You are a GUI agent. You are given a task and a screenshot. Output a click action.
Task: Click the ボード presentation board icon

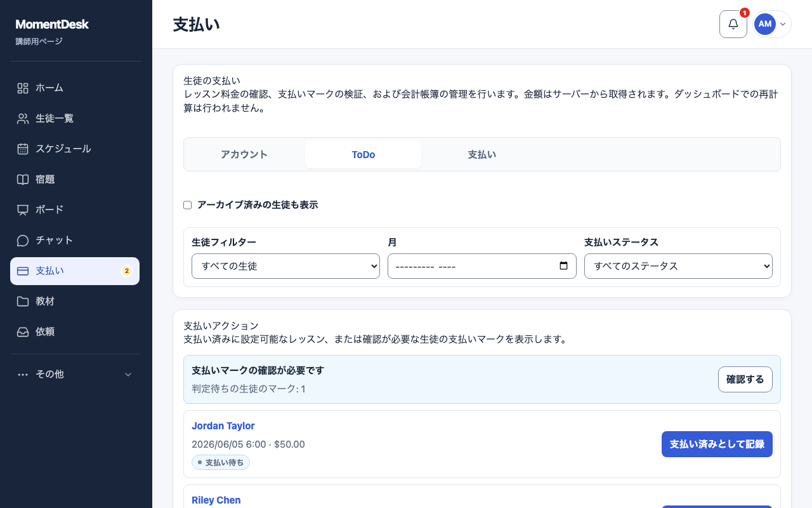coord(23,210)
